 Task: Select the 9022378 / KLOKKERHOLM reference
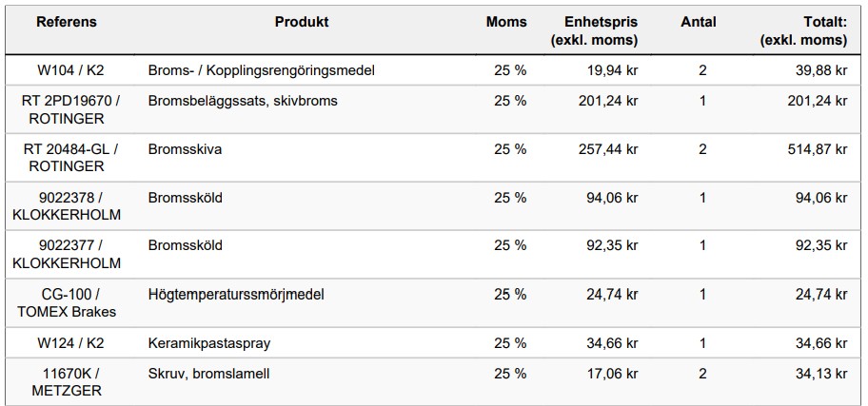tap(67, 206)
